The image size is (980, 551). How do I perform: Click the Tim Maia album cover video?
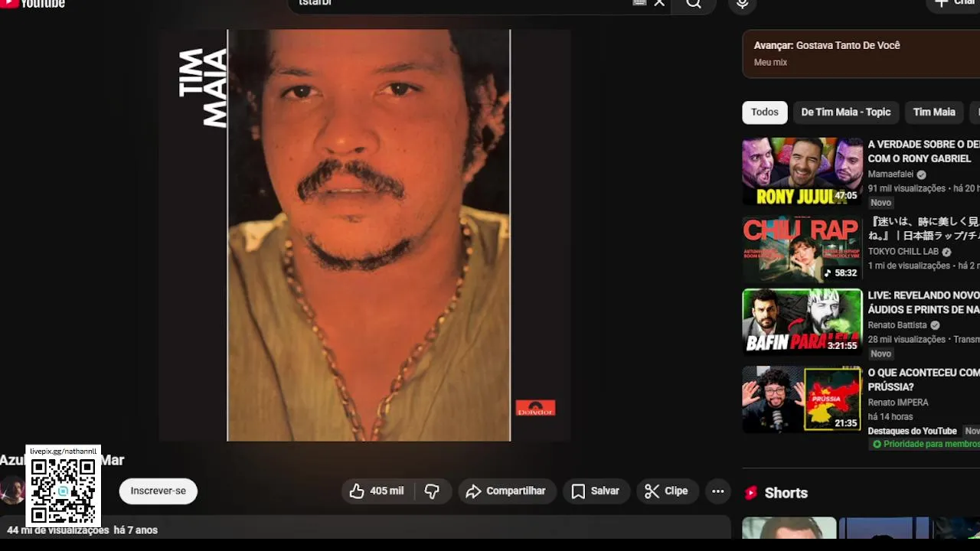pos(365,235)
